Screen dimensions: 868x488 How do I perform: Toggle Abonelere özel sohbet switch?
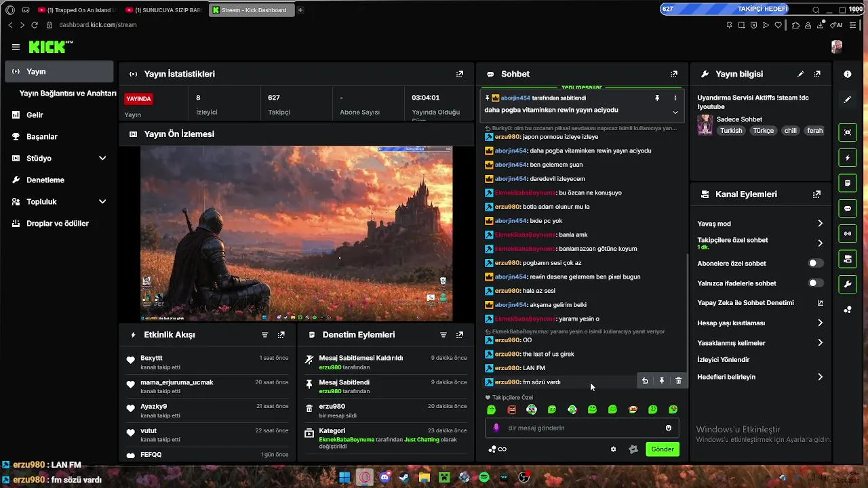(816, 263)
